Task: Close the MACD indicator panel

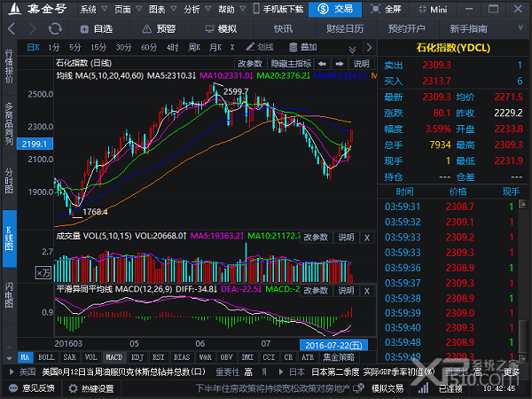Action: pos(367,291)
